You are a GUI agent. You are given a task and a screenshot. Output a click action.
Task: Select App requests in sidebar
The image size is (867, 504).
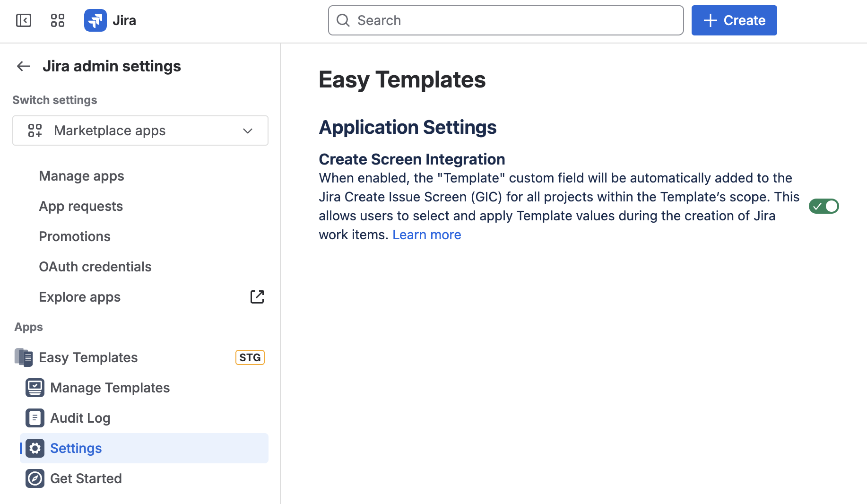[81, 206]
